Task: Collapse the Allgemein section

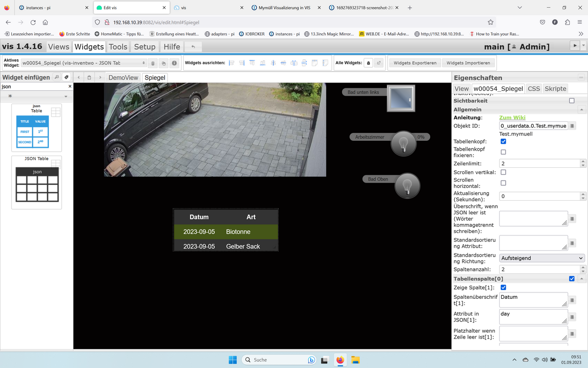Action: coord(581,110)
